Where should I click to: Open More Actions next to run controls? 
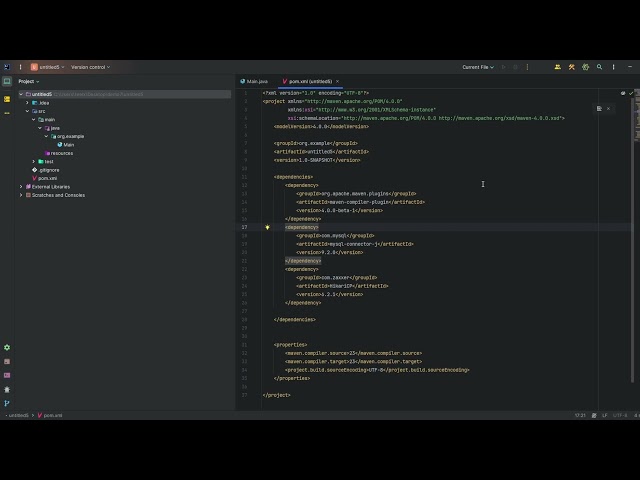(x=527, y=67)
